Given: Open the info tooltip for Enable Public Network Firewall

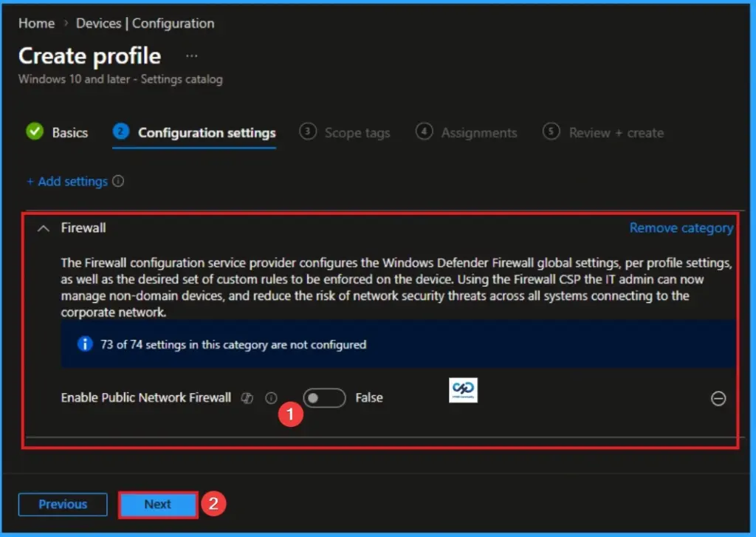Looking at the screenshot, I should (x=271, y=397).
